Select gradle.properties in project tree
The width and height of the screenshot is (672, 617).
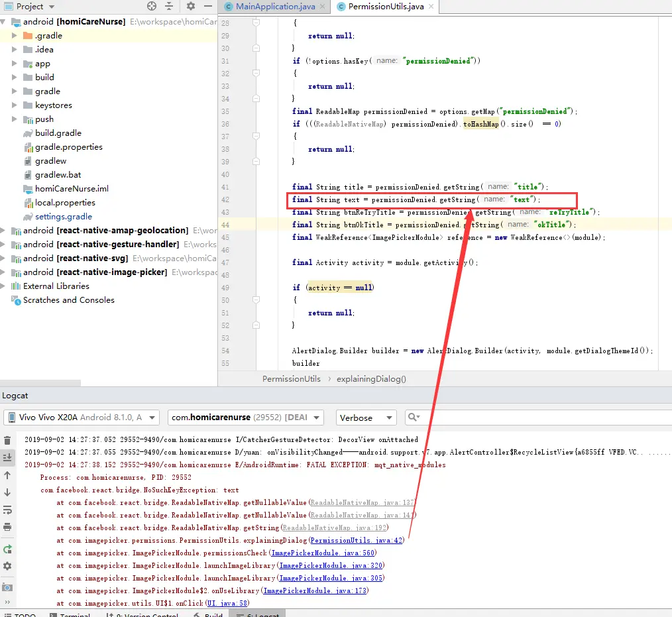(68, 147)
